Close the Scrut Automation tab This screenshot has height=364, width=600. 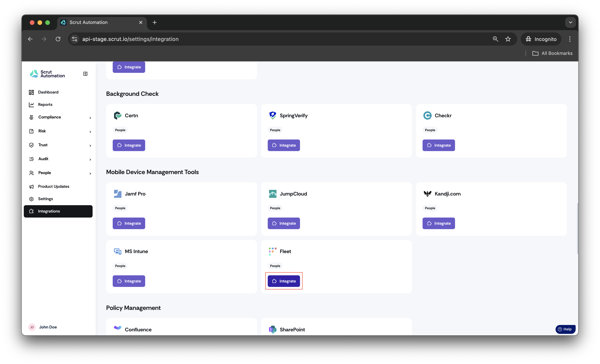tap(141, 22)
